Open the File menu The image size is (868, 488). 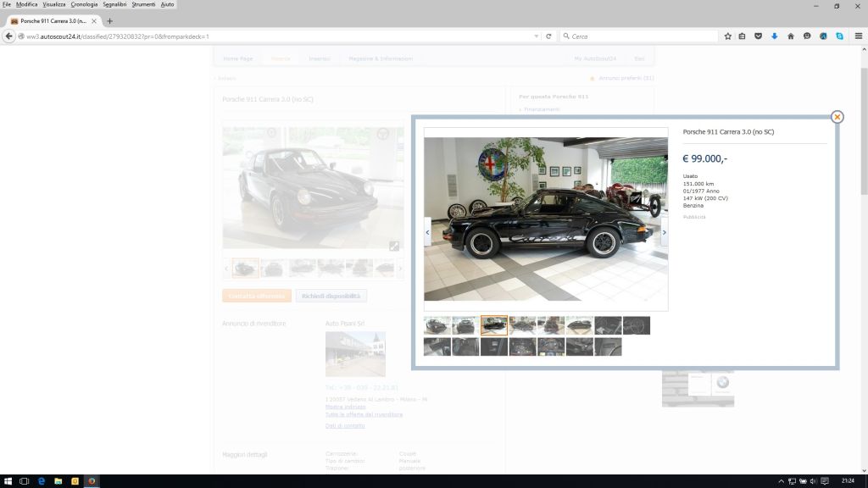pyautogui.click(x=7, y=4)
